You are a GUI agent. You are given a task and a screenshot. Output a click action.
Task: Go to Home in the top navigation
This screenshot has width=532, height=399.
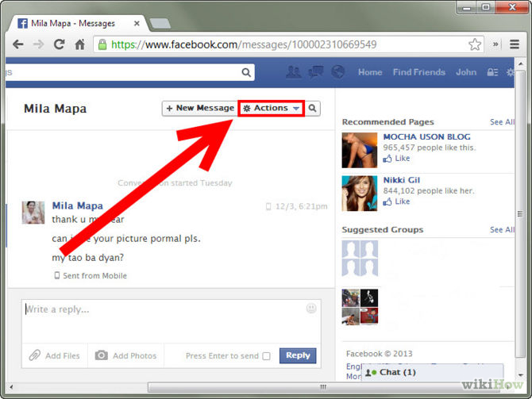370,72
